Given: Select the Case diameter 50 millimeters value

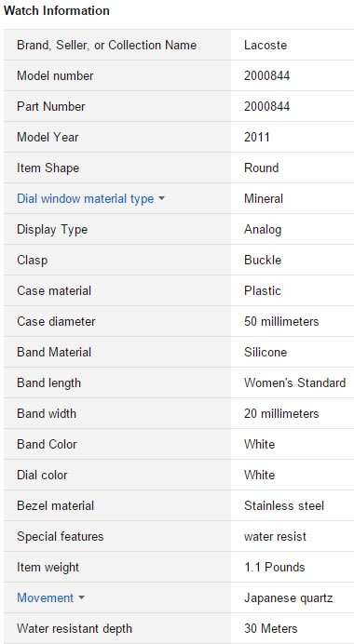Looking at the screenshot, I should pyautogui.click(x=281, y=321).
